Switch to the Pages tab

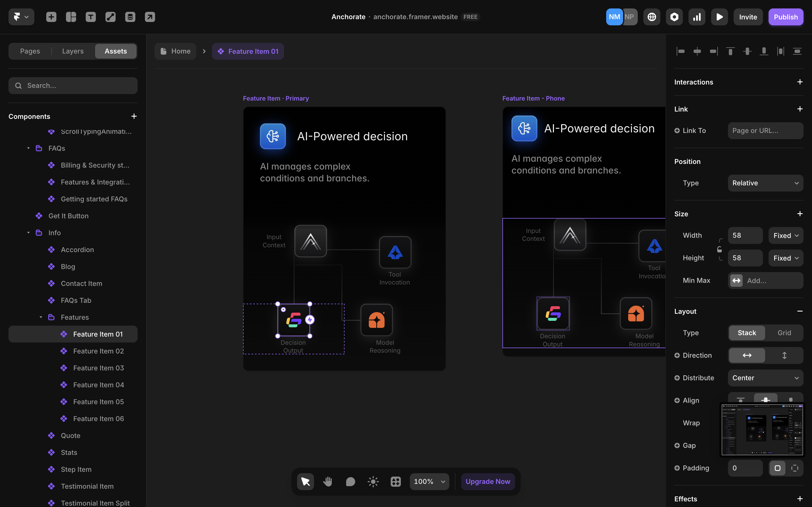tap(30, 51)
